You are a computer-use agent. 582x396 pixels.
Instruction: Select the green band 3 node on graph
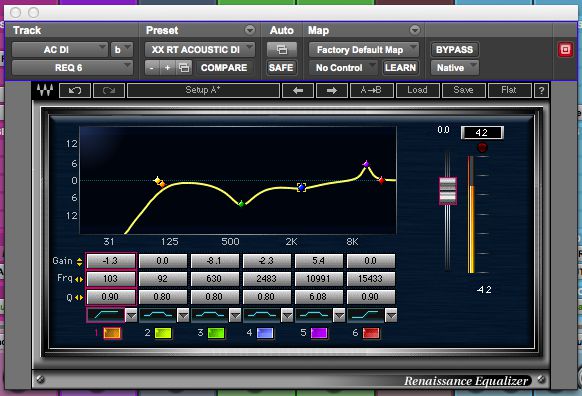242,204
